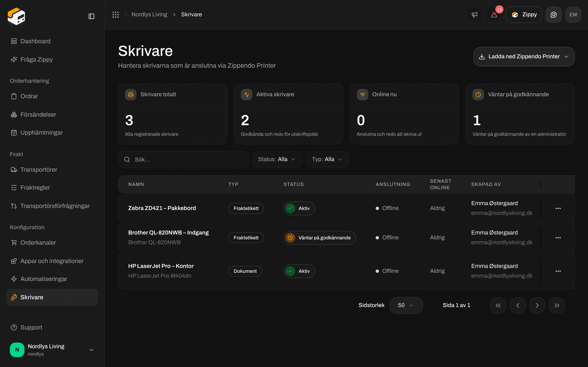Screen dimensions: 588x367
Task: Open alerts with 12 badge
Action: (x=494, y=14)
